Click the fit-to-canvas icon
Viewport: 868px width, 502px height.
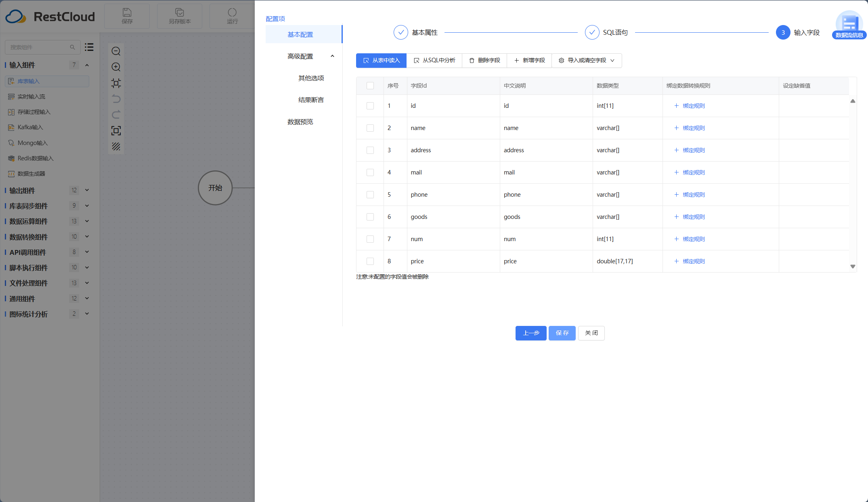[116, 83]
